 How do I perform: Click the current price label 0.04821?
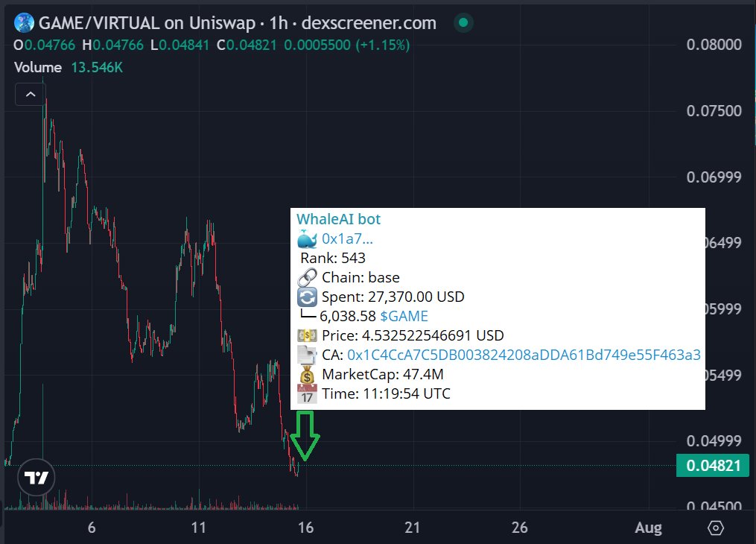click(713, 466)
